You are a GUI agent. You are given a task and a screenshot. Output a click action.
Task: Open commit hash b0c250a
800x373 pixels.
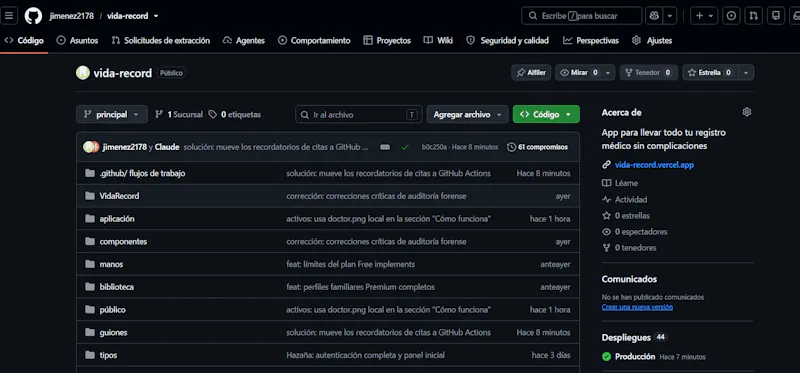[434, 147]
